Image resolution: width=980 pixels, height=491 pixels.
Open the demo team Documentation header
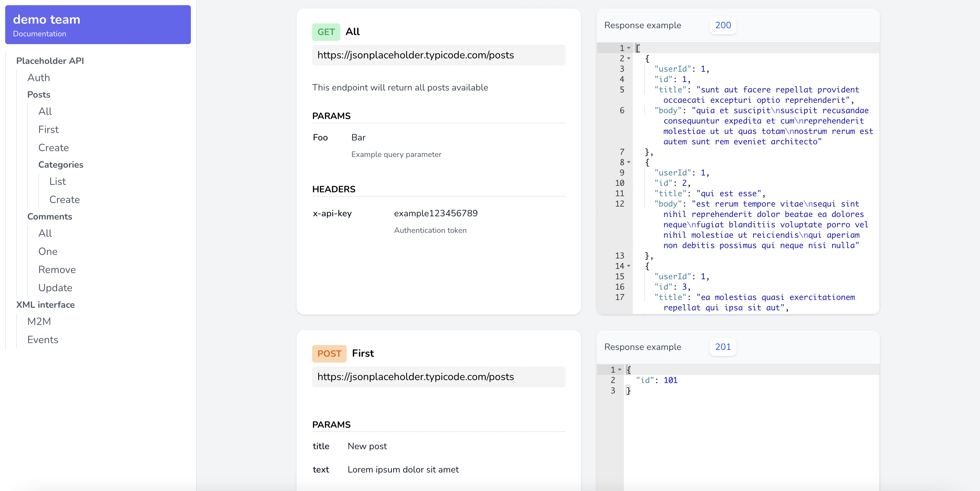coord(98,25)
